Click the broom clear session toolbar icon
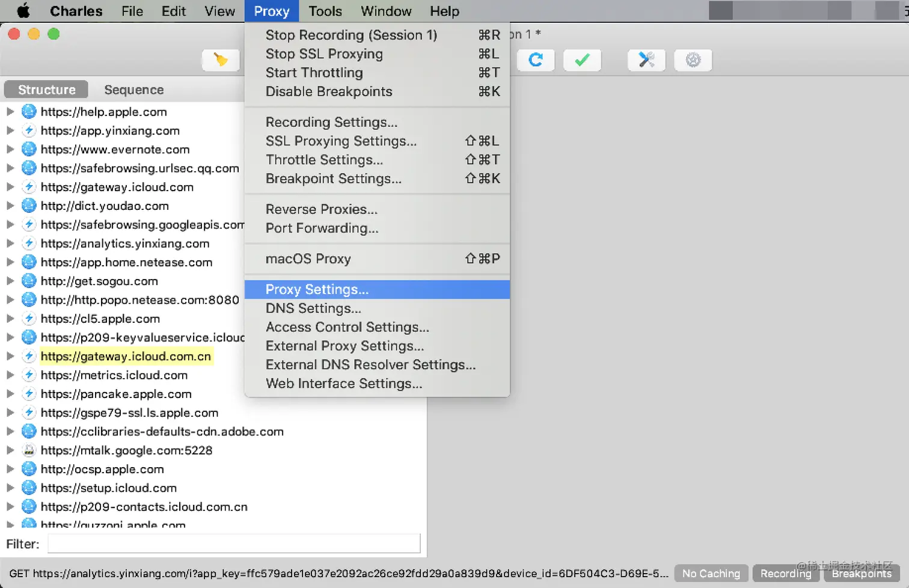Screen dimensions: 909x588 click(x=221, y=60)
